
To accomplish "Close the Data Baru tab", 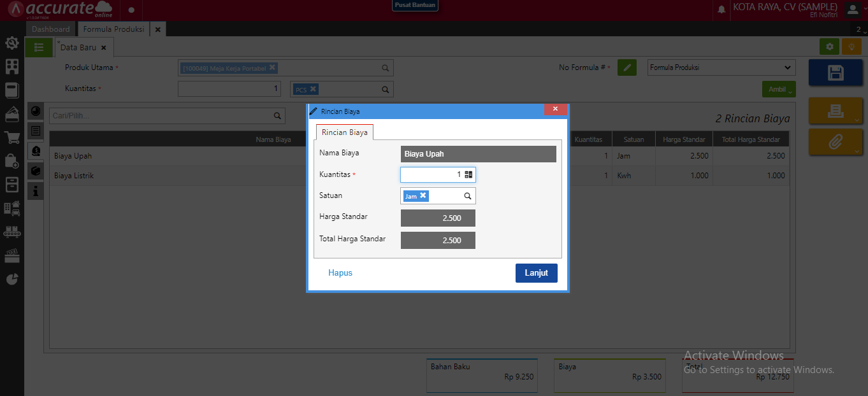I will pyautogui.click(x=104, y=48).
